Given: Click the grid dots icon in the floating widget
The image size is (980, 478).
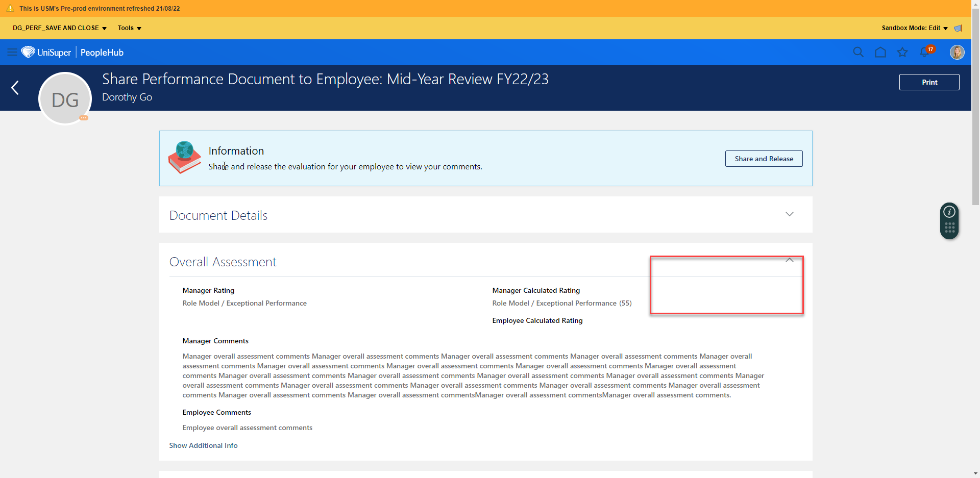Looking at the screenshot, I should tap(949, 230).
